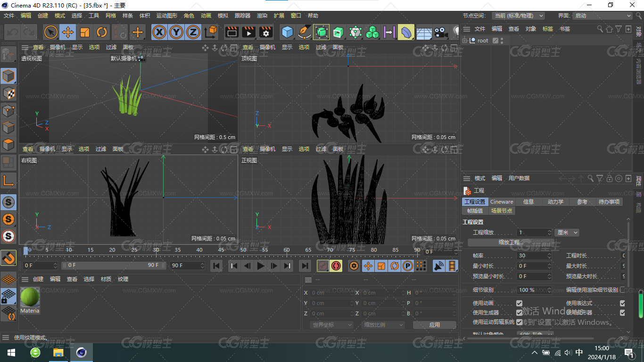Open Windows Start menu
The height and width of the screenshot is (362, 644).
pos(11,352)
